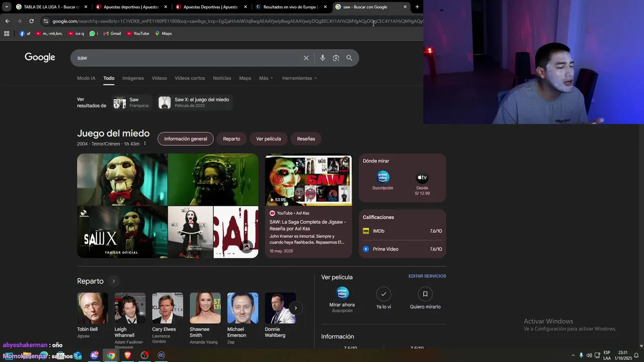Expand the Reparto section arrow

pyautogui.click(x=114, y=281)
